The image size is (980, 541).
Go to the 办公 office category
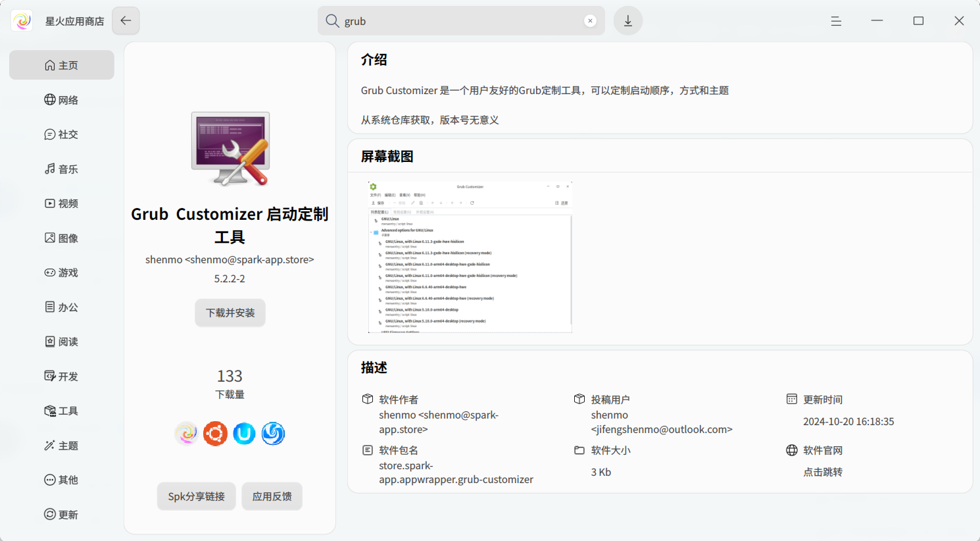(62, 307)
